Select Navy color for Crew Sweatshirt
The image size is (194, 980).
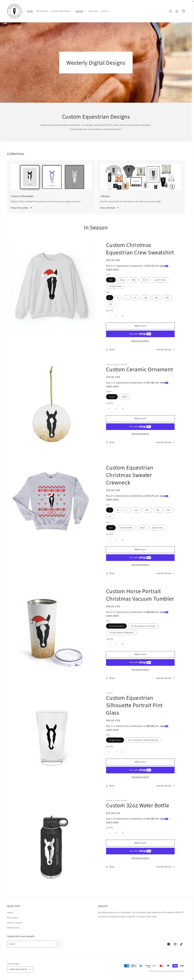point(122,280)
